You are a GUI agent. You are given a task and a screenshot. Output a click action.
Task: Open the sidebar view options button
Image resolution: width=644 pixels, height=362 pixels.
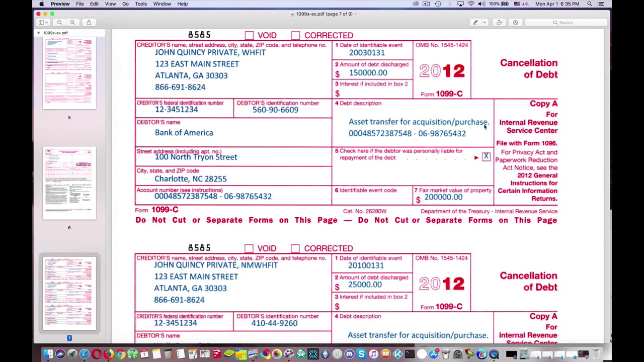[43, 22]
